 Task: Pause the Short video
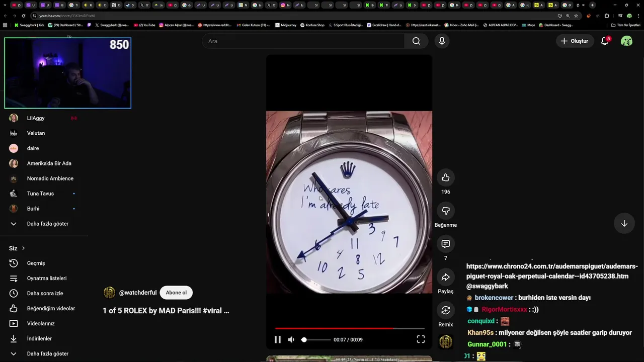click(x=277, y=339)
